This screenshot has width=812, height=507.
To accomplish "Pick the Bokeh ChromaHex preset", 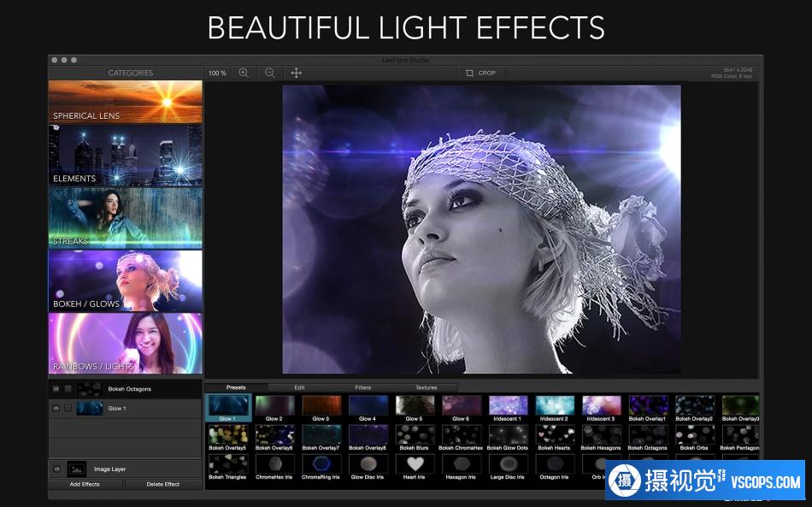I will (x=461, y=438).
